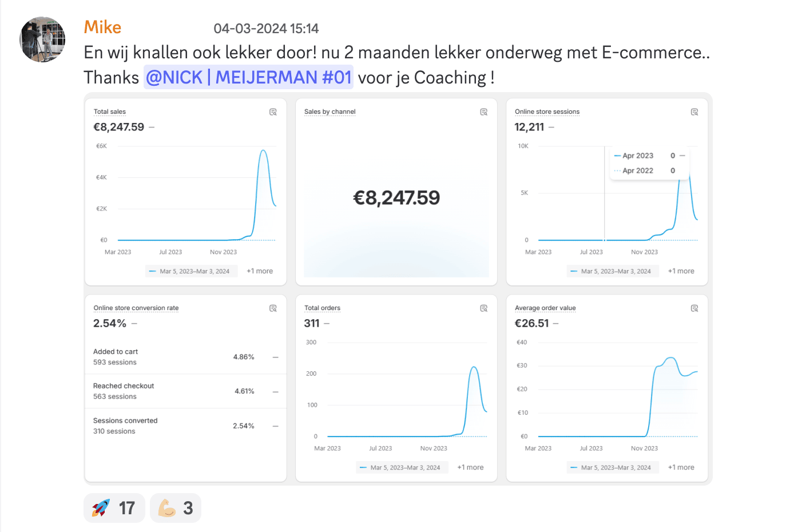Open report icon on Sales by channel card
Screen dimensions: 794x532
(483, 112)
